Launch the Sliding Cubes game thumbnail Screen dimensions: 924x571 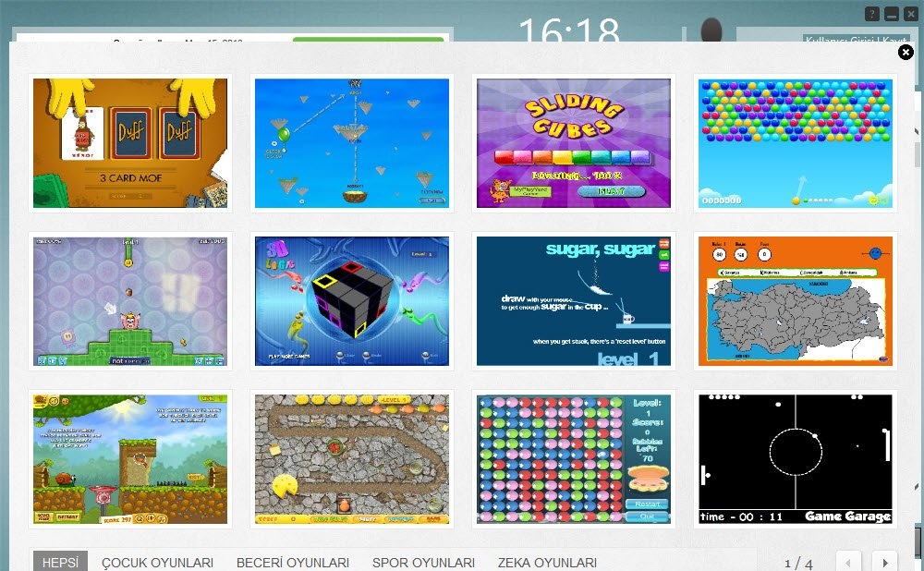574,143
